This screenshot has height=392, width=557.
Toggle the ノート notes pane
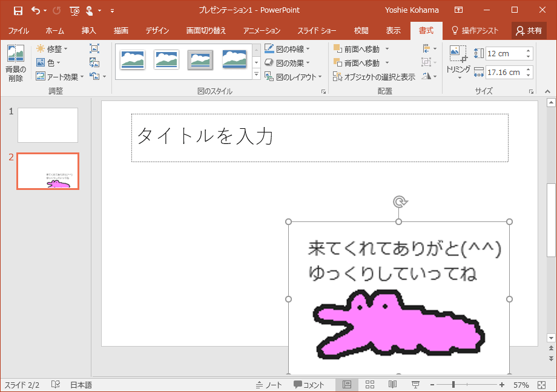pos(269,385)
